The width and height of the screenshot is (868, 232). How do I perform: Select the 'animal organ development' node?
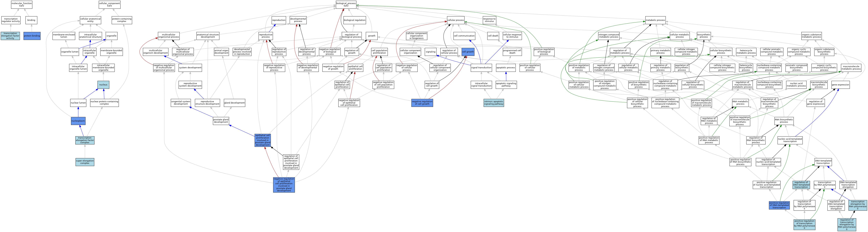(x=221, y=52)
